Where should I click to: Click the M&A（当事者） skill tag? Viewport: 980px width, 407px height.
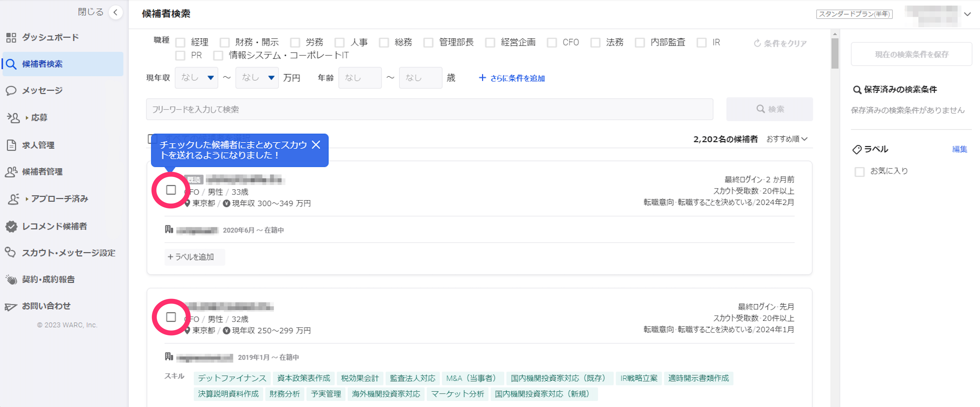pyautogui.click(x=472, y=378)
